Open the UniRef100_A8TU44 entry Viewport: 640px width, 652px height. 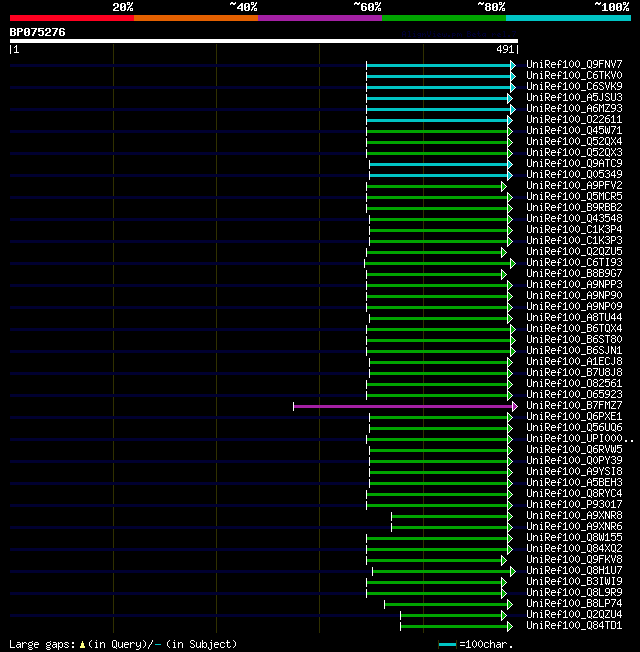[574, 318]
